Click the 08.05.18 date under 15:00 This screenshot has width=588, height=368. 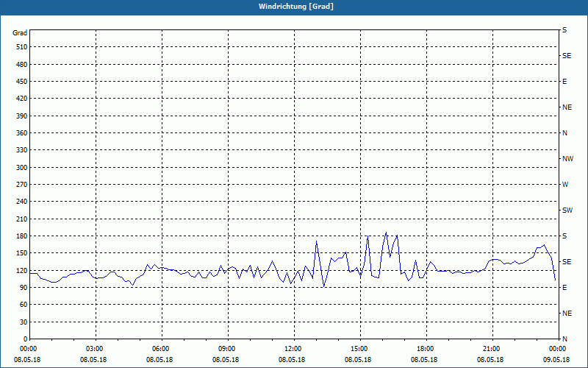pyautogui.click(x=358, y=360)
